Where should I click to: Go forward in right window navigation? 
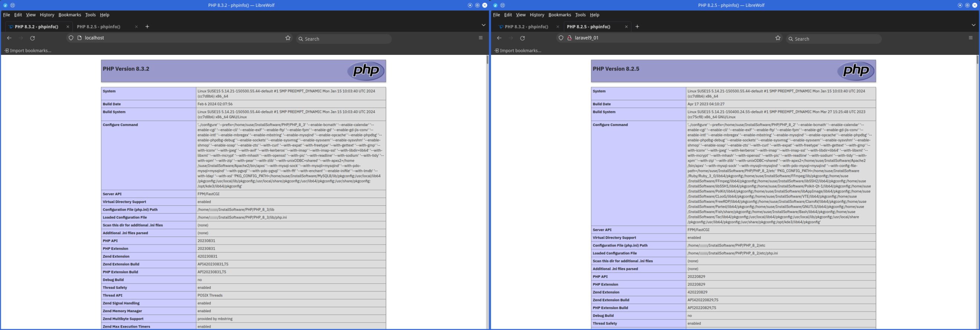point(511,38)
